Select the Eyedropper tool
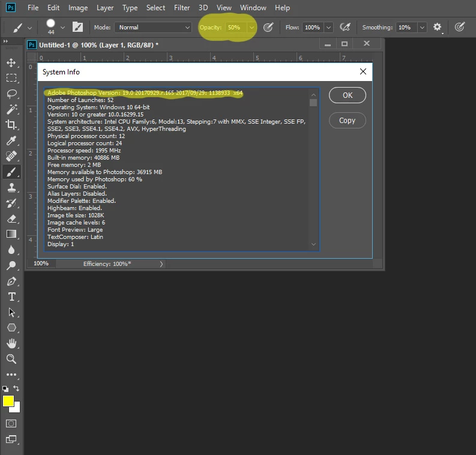 click(11, 140)
